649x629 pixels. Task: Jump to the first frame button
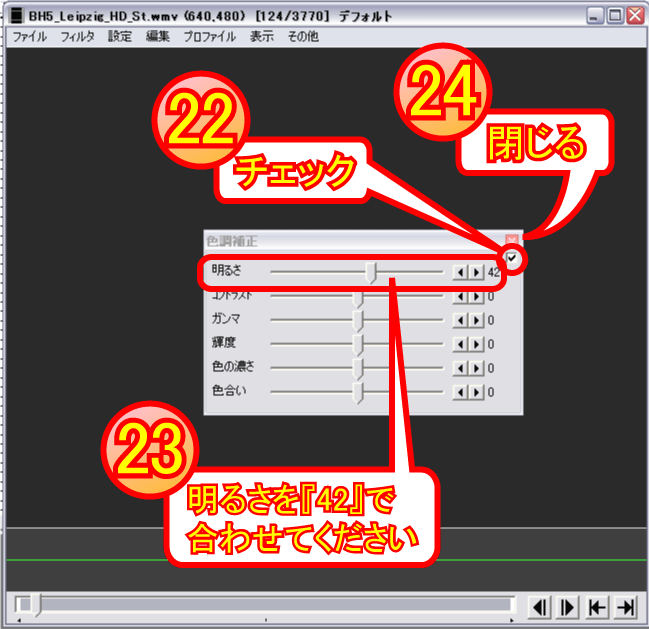597,607
